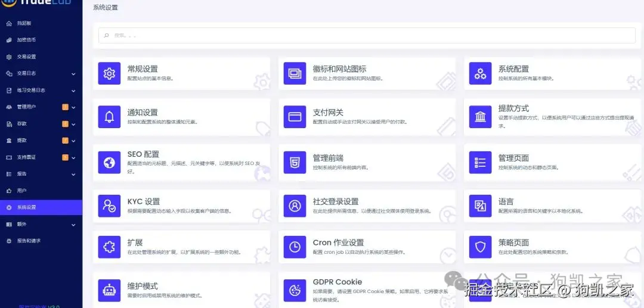Click the KYC 设置 user-check icon
This screenshot has height=308, width=644.
(x=109, y=206)
